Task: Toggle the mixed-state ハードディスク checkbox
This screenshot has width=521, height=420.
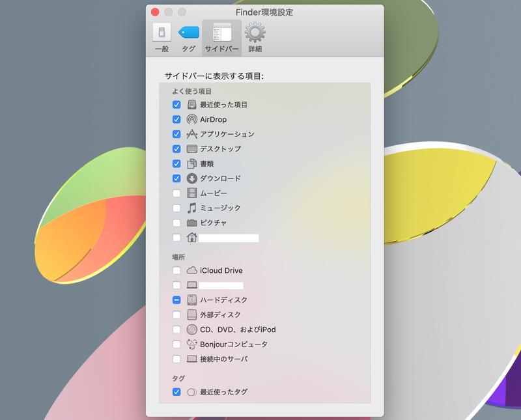Action: click(176, 300)
